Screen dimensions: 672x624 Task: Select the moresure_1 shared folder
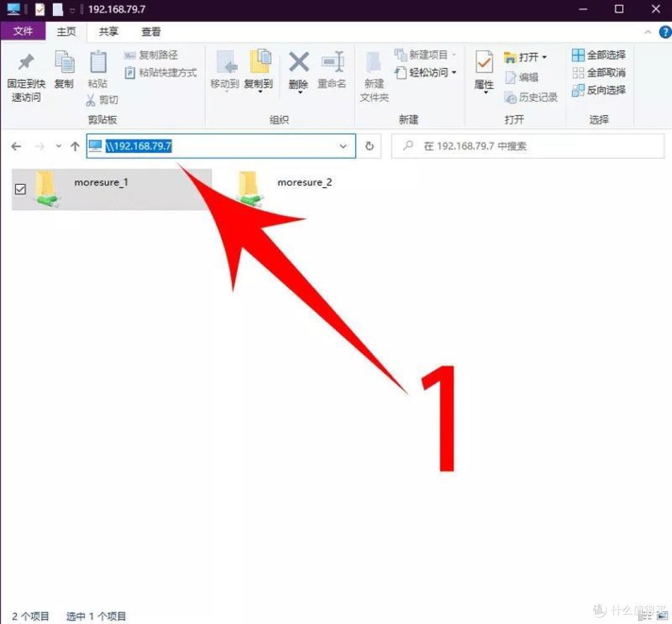[111, 189]
